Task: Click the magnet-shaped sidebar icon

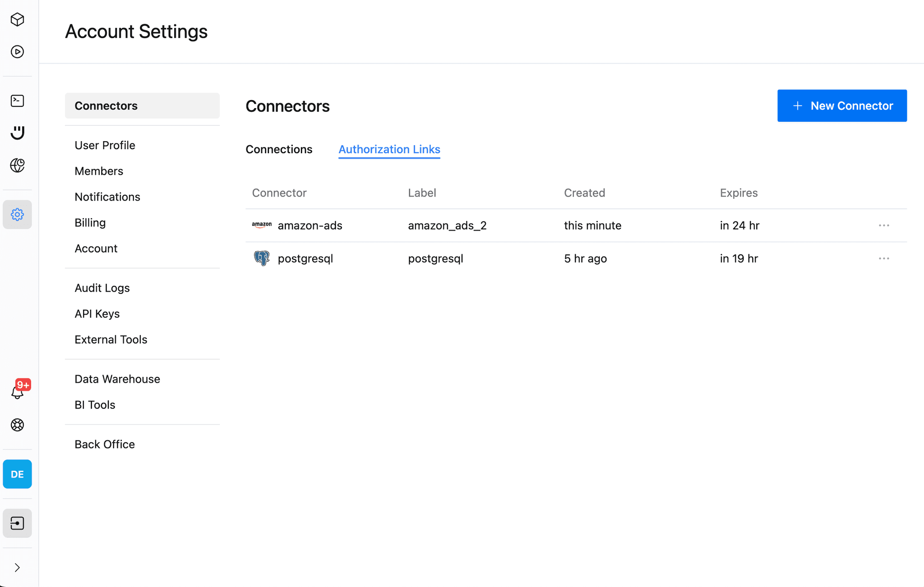Action: point(17,133)
